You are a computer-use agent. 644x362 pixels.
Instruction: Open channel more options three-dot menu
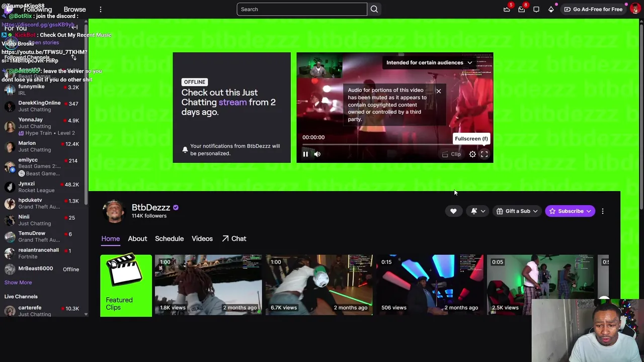coord(603,211)
